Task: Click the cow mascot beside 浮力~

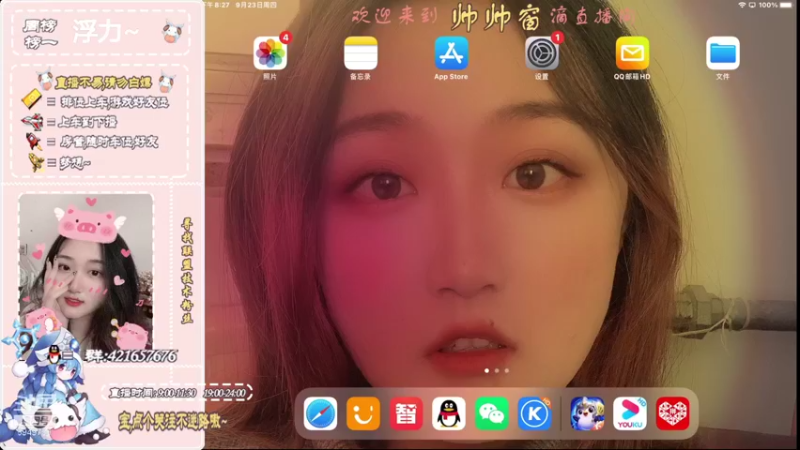Action: [x=172, y=32]
